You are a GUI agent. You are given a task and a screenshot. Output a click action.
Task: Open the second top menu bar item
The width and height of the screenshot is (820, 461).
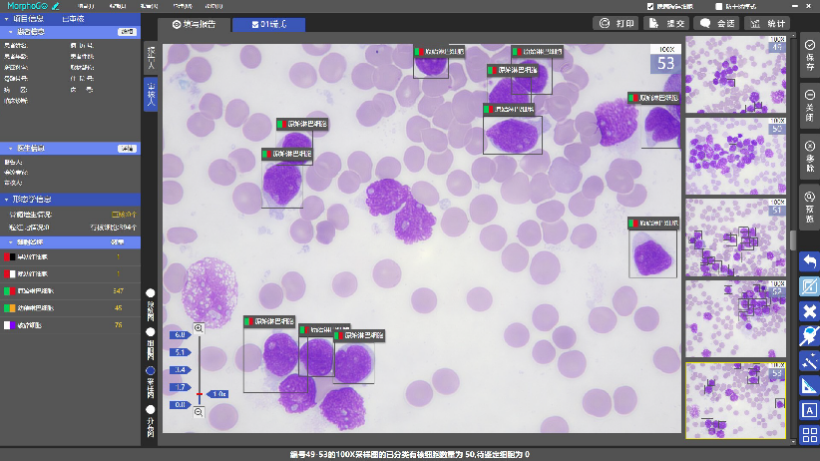click(118, 6)
